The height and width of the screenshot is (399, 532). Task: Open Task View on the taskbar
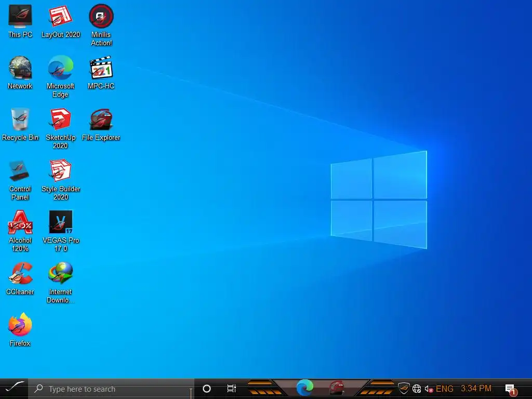231,389
